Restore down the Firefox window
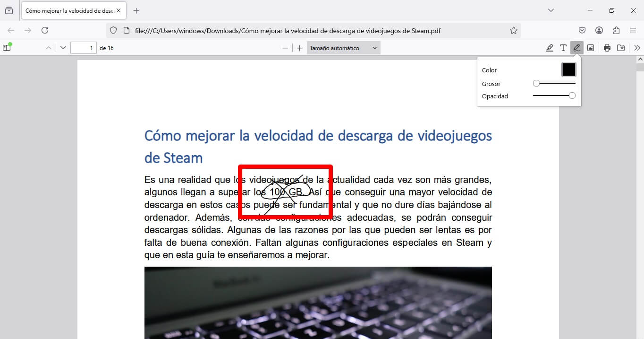This screenshot has width=644, height=339. pos(612,10)
